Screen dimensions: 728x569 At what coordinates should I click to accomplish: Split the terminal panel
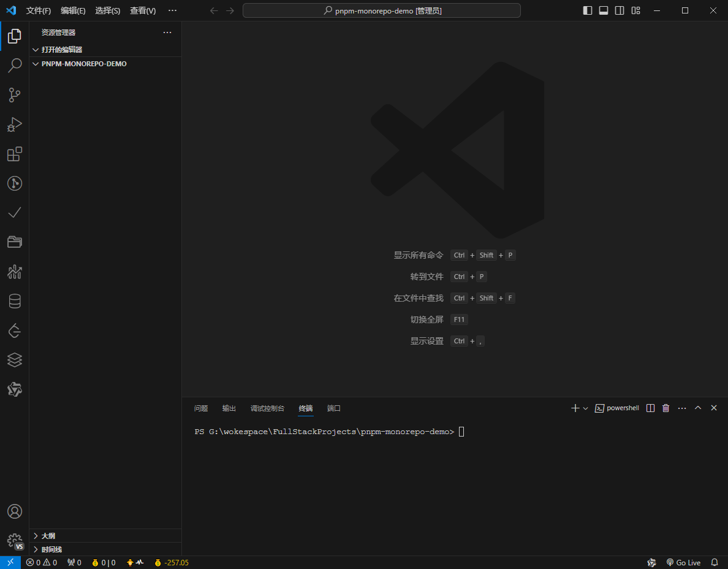pyautogui.click(x=651, y=408)
